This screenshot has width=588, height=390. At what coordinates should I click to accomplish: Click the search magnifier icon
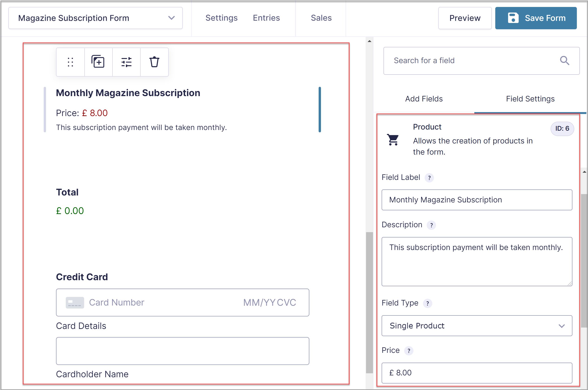(x=564, y=60)
